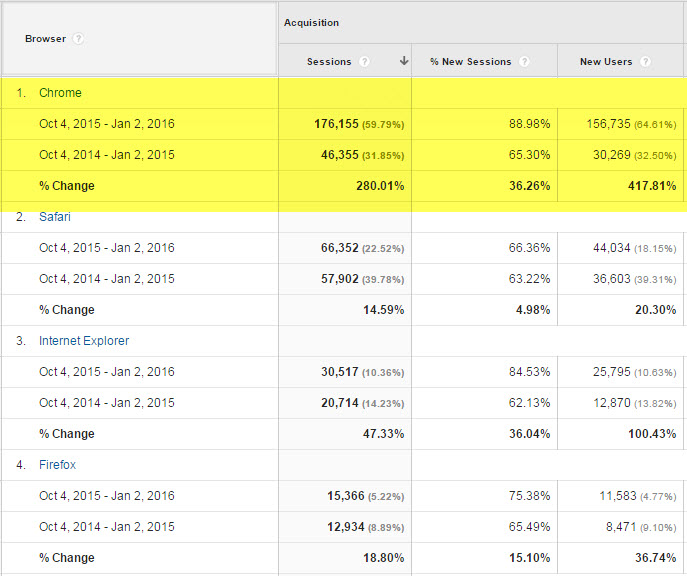Viewport: 687px width, 576px height.
Task: Select Safari prior new users 36,603
Action: 612,279
